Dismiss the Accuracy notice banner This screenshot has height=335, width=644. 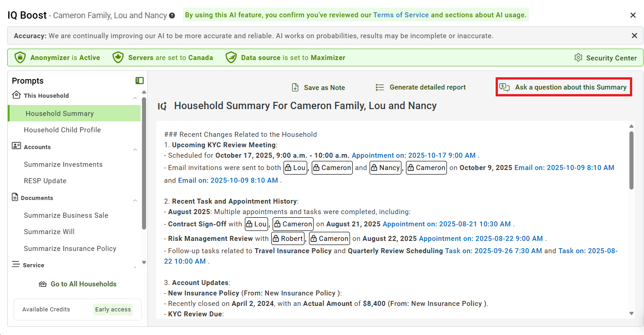[x=634, y=35]
